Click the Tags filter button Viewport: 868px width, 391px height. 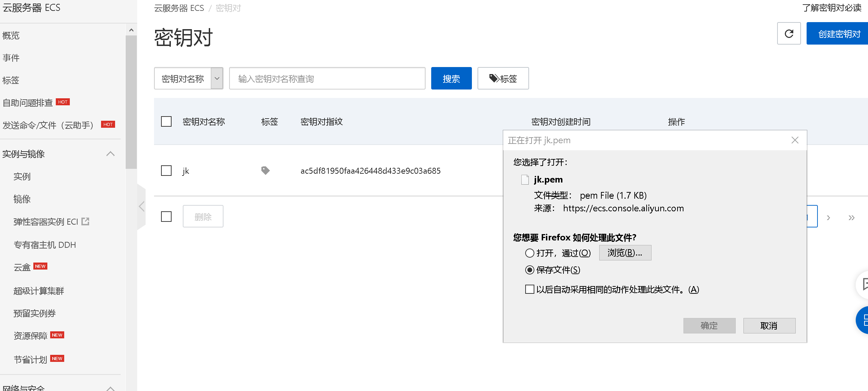click(x=503, y=78)
